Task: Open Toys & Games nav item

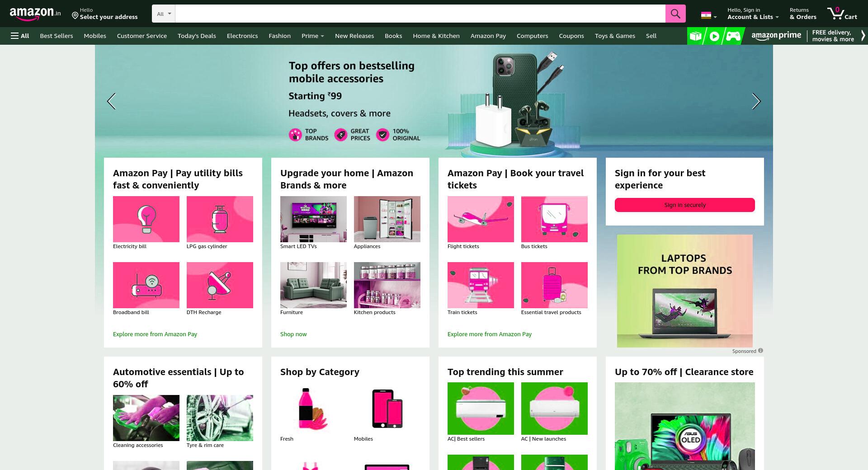Action: click(x=615, y=36)
